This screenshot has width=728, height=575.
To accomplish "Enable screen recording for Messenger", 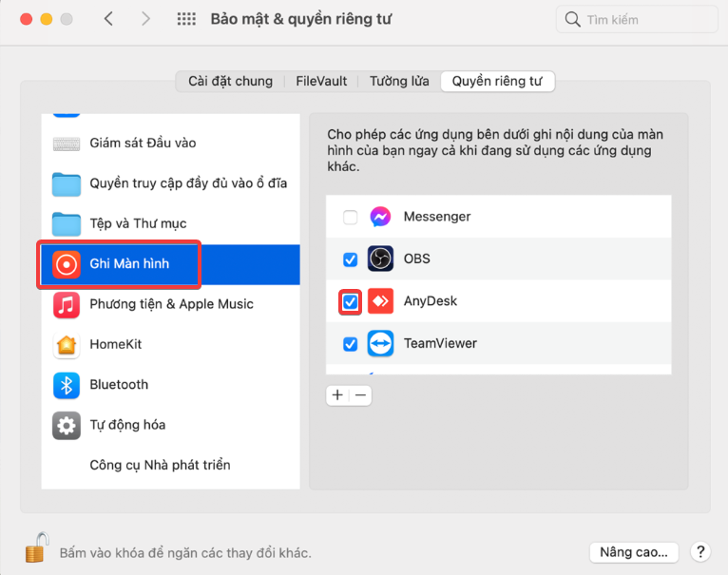I will (x=351, y=218).
